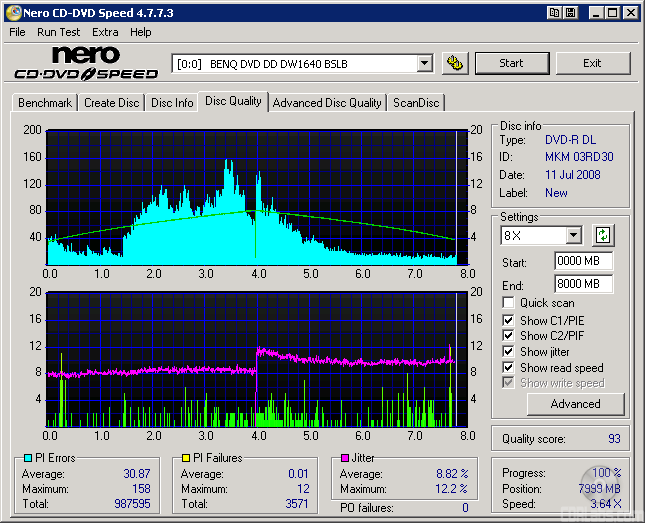Click the End position input field
This screenshot has height=523, width=645.
pyautogui.click(x=583, y=284)
